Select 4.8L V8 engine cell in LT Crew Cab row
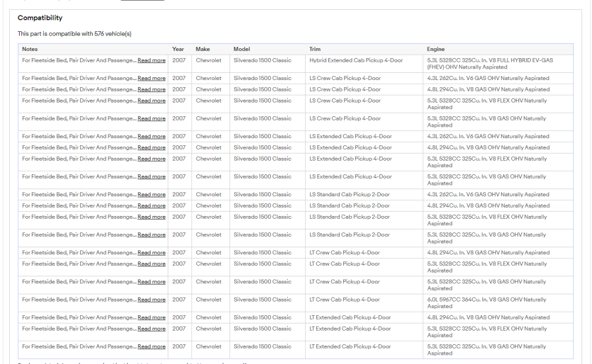The image size is (592, 364). coord(488,253)
